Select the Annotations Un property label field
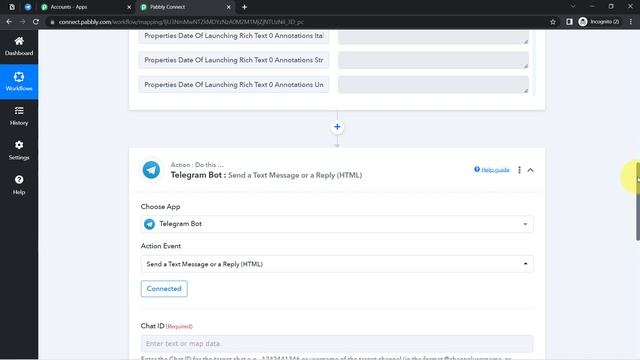Image resolution: width=640 pixels, height=360 pixels. coord(233,84)
